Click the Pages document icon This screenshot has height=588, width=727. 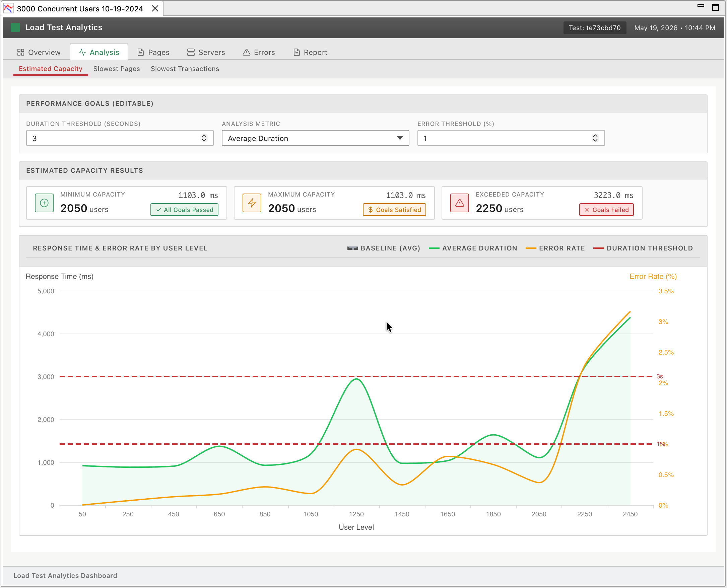click(141, 52)
